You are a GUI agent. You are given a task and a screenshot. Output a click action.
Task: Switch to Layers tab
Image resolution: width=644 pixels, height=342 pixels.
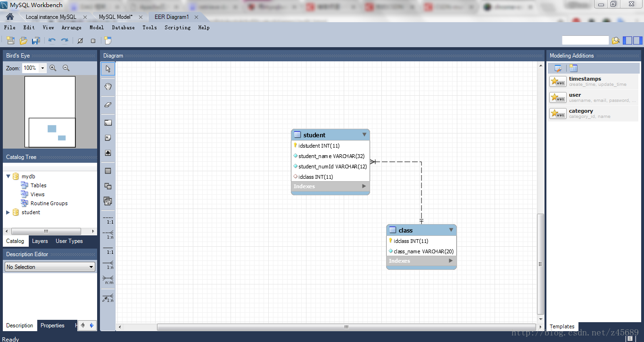40,241
